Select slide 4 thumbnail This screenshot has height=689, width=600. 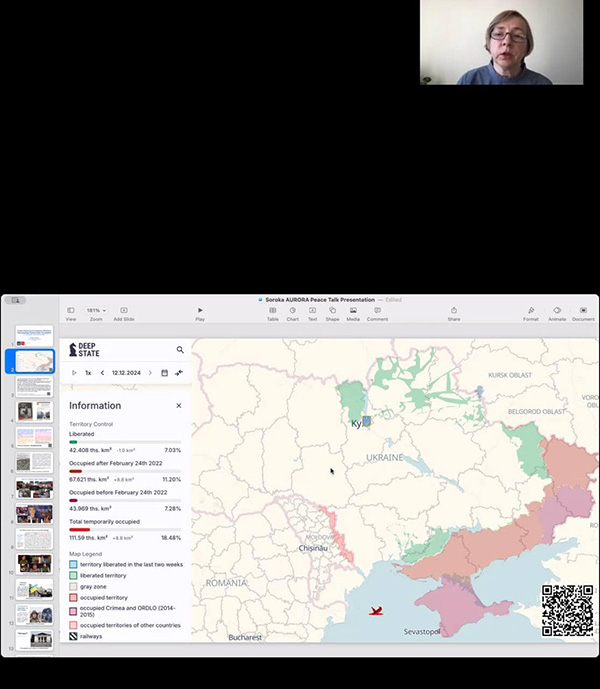pyautogui.click(x=34, y=412)
